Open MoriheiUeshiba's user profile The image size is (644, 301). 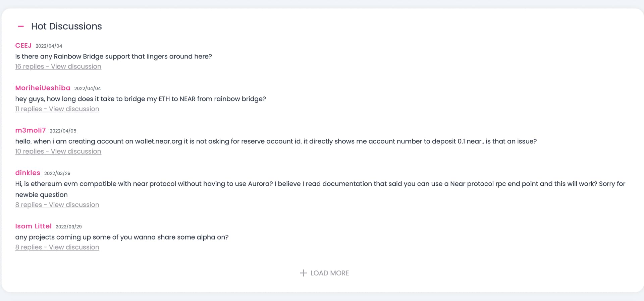click(x=43, y=88)
